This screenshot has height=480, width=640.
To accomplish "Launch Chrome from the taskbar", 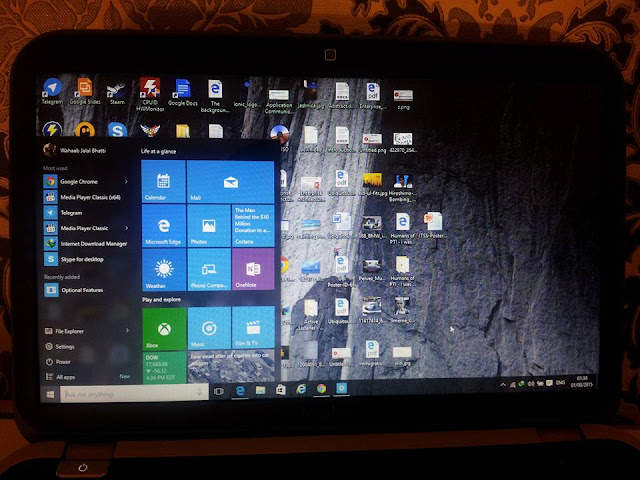I will [x=322, y=389].
